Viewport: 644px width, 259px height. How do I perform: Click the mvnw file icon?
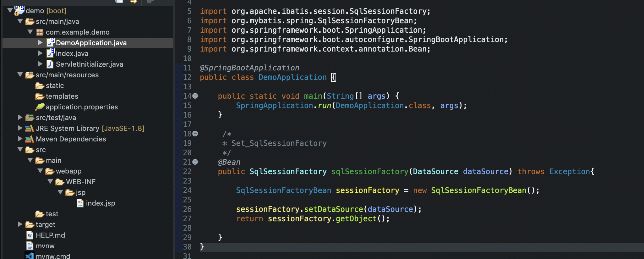pos(30,246)
